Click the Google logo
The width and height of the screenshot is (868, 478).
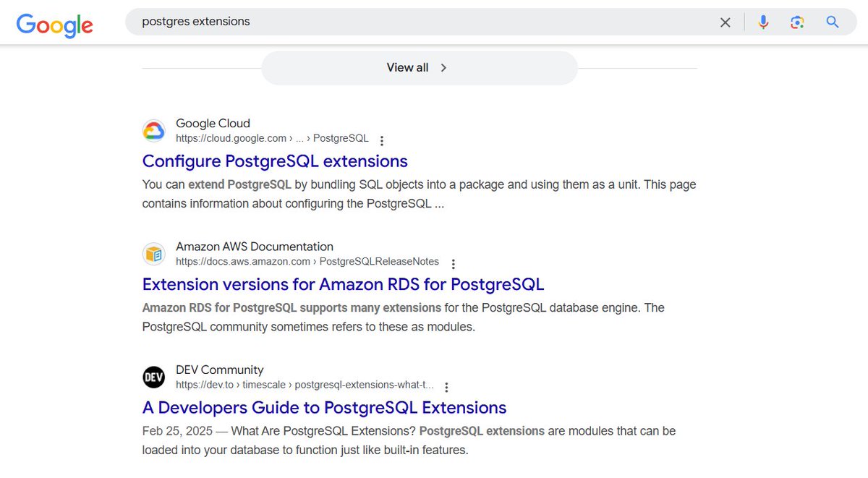[55, 25]
